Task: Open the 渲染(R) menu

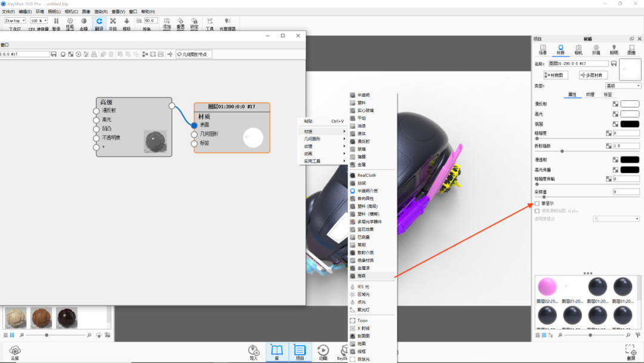Action: point(101,11)
